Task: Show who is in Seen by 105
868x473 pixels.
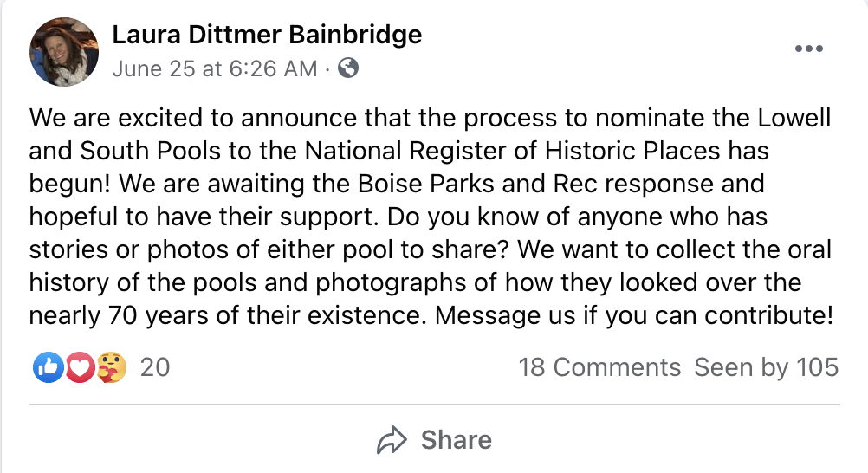Action: pyautogui.click(x=767, y=367)
